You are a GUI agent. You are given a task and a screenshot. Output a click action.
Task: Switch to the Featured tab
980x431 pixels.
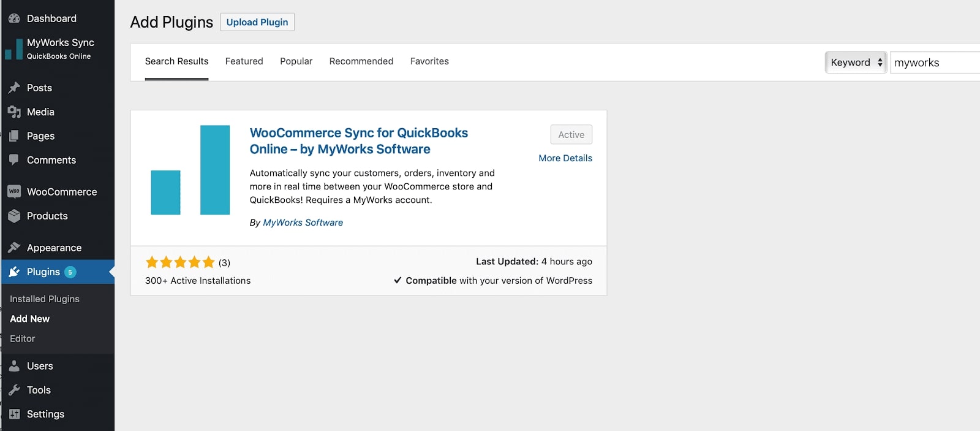pyautogui.click(x=244, y=61)
